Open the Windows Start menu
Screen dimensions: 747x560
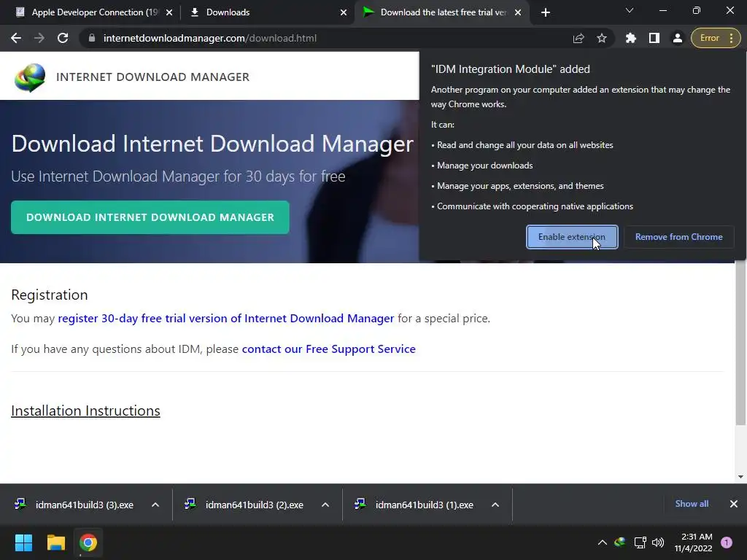pos(23,542)
